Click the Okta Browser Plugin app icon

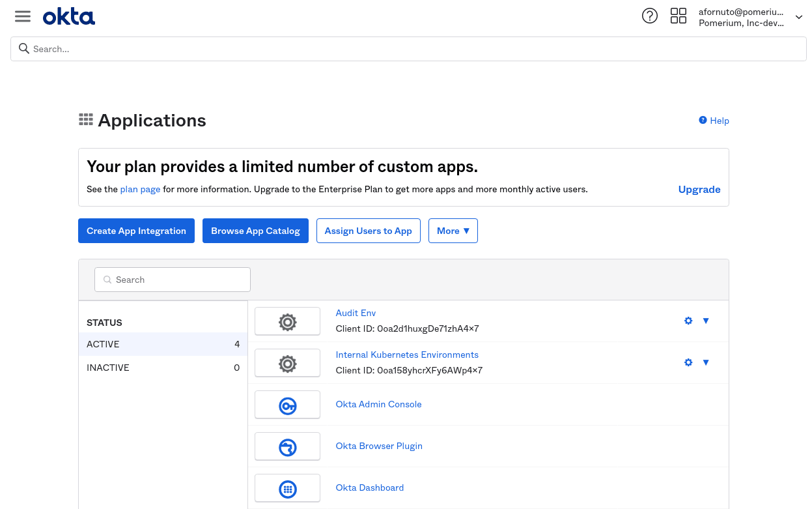[x=287, y=446]
